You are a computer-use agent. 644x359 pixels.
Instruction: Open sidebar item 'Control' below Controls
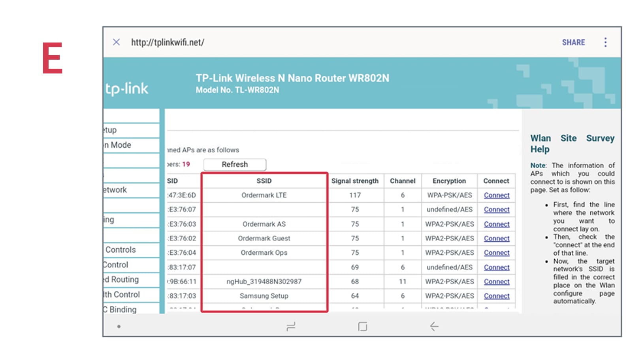point(131,265)
